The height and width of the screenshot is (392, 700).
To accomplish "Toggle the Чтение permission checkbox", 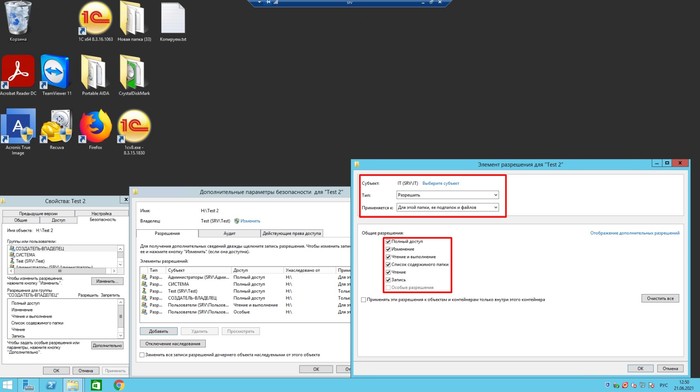I will coord(388,272).
